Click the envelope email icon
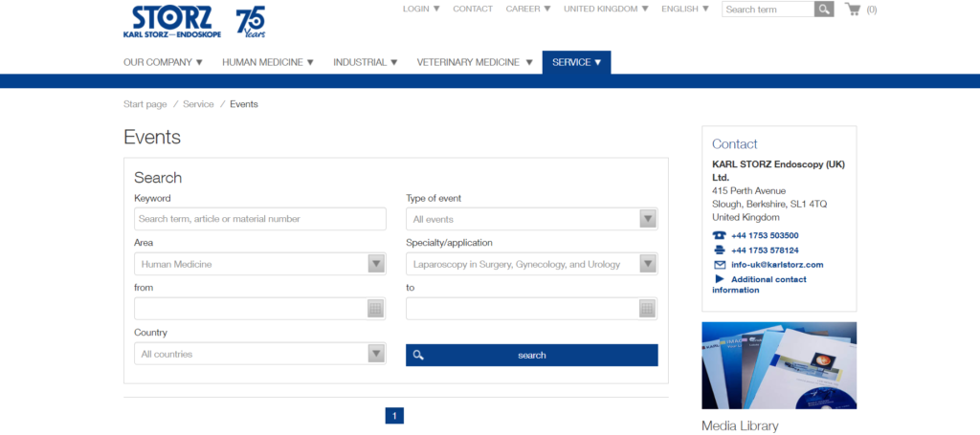980x435 pixels. tap(720, 265)
